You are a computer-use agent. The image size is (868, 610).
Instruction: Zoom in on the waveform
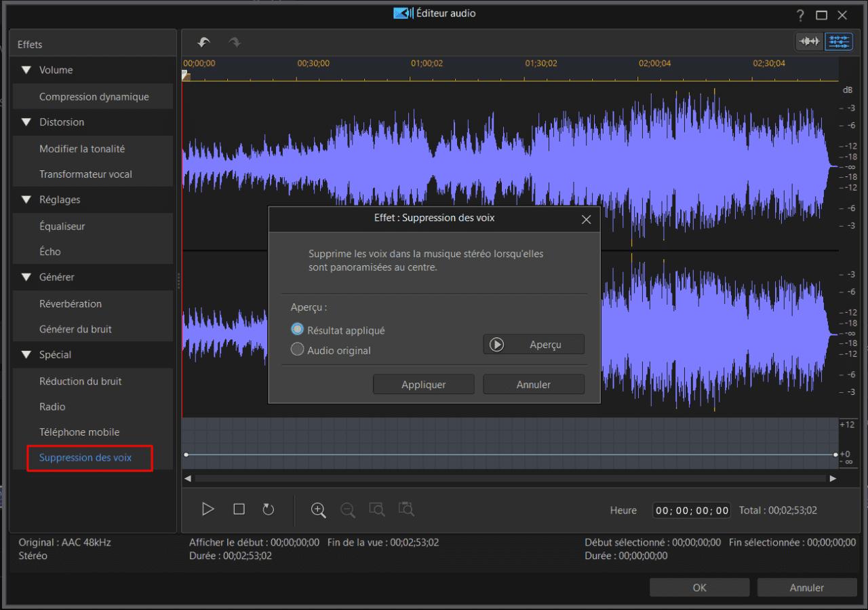point(318,510)
